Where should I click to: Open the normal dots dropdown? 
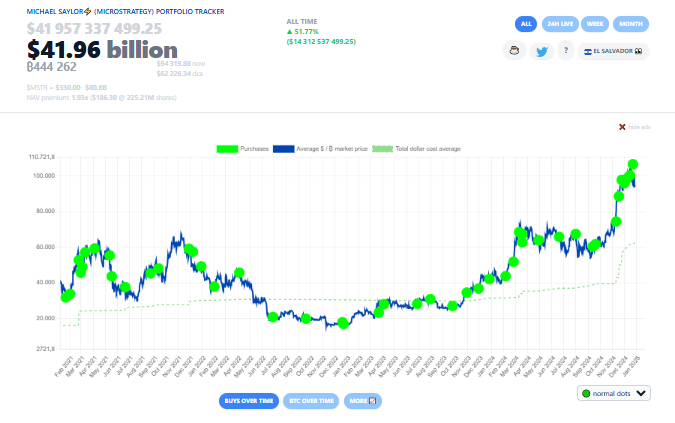coord(613,393)
